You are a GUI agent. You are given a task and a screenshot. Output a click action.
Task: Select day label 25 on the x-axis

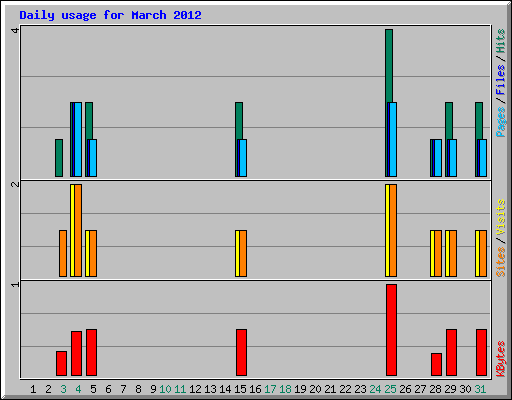pos(390,389)
